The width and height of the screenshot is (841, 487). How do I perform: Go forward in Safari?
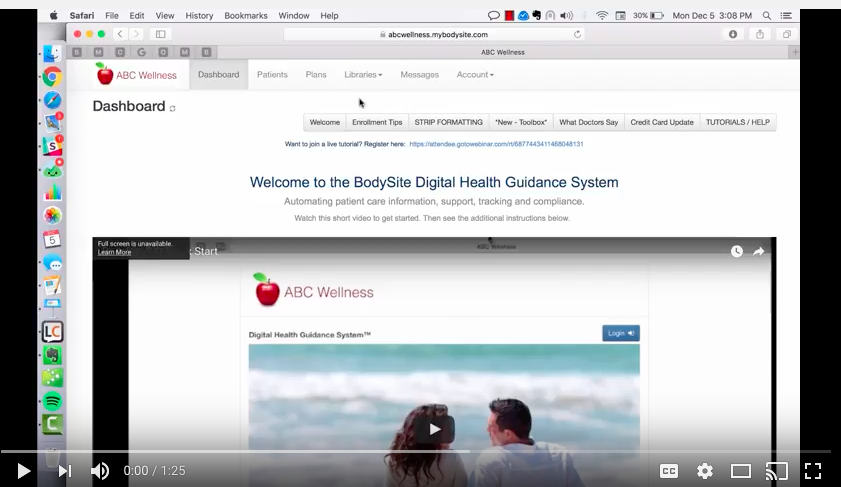pyautogui.click(x=136, y=34)
